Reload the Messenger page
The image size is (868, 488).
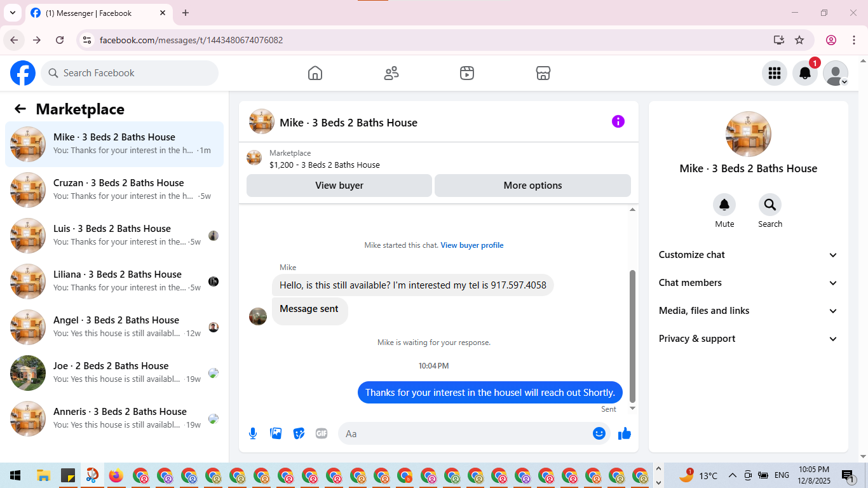(x=60, y=40)
